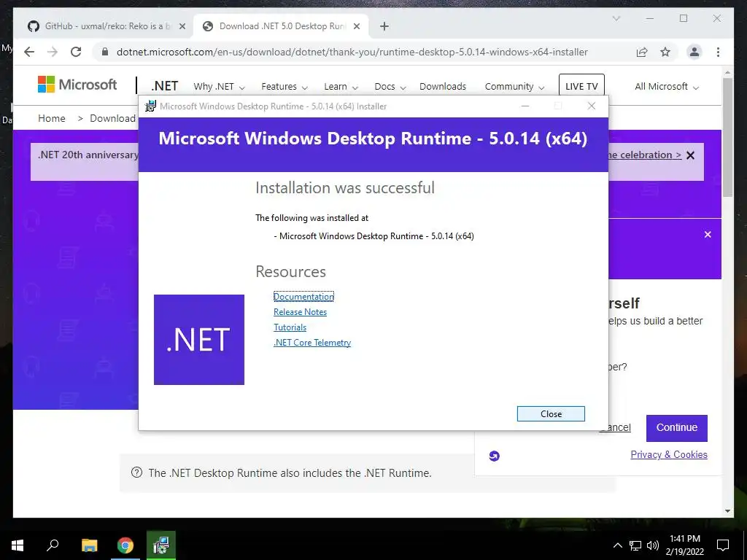The height and width of the screenshot is (560, 747).
Task: Click the Microsoft logo on webpage
Action: [77, 85]
